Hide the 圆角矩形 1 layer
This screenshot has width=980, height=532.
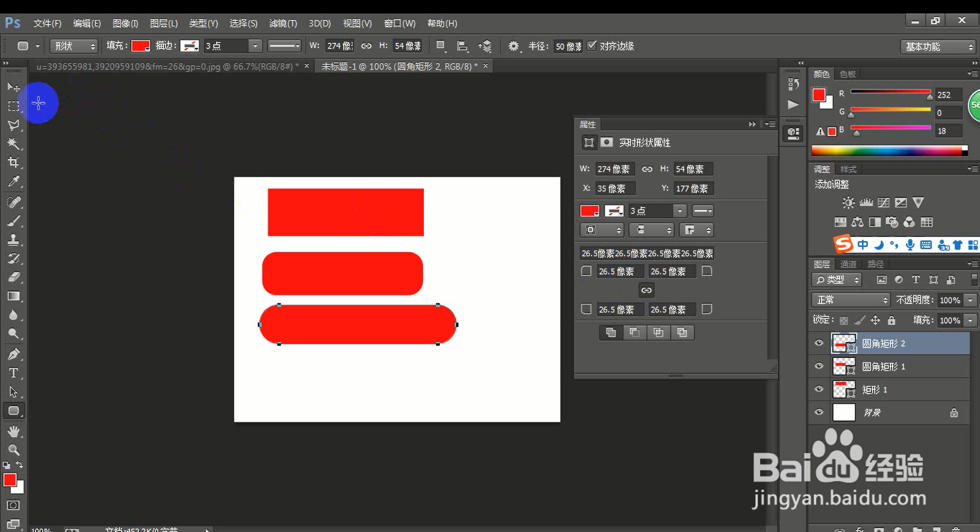(819, 367)
